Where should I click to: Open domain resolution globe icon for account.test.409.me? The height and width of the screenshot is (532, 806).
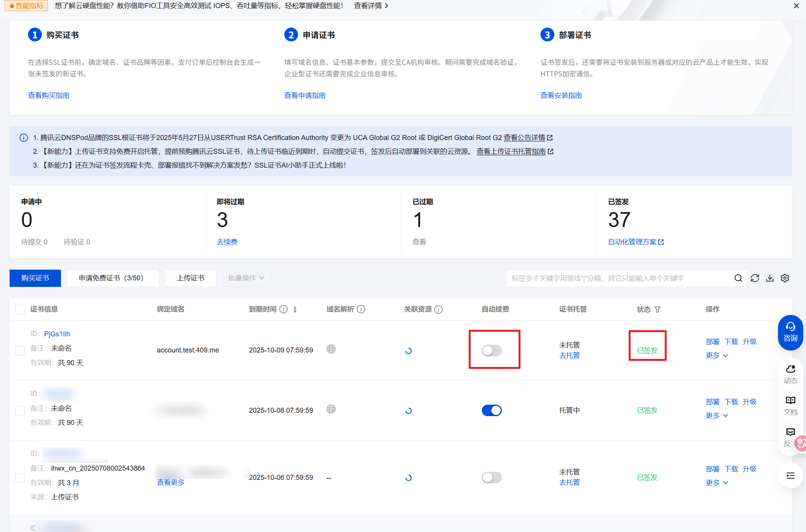click(x=331, y=349)
